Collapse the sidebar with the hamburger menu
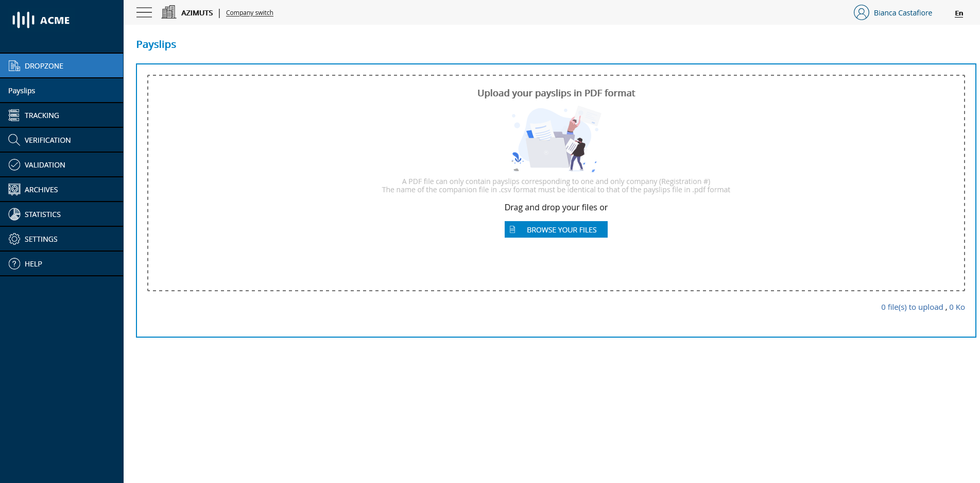980x483 pixels. coord(144,12)
